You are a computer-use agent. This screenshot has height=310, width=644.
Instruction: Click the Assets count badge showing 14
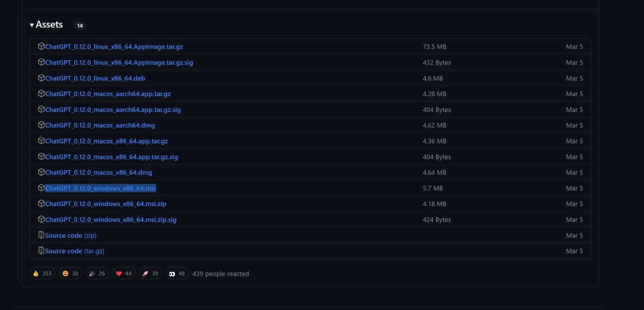(80, 25)
